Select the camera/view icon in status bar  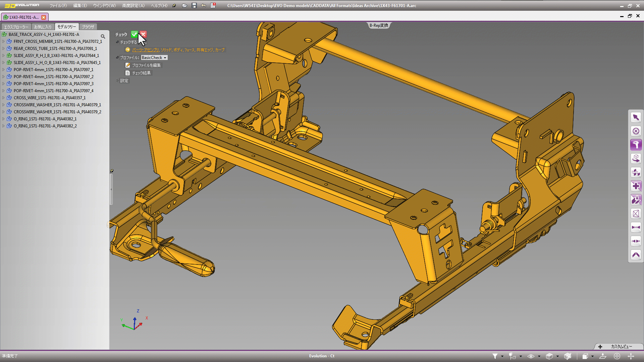[x=529, y=356]
